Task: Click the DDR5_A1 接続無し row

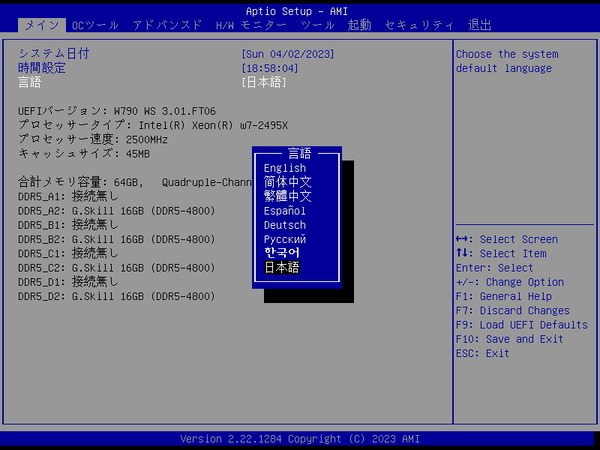Action: [68, 196]
